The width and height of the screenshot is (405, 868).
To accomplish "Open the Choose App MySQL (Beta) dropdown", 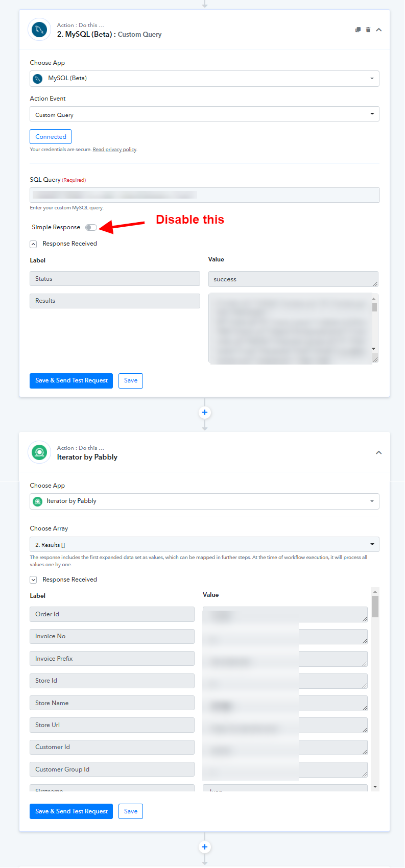I will pos(204,78).
